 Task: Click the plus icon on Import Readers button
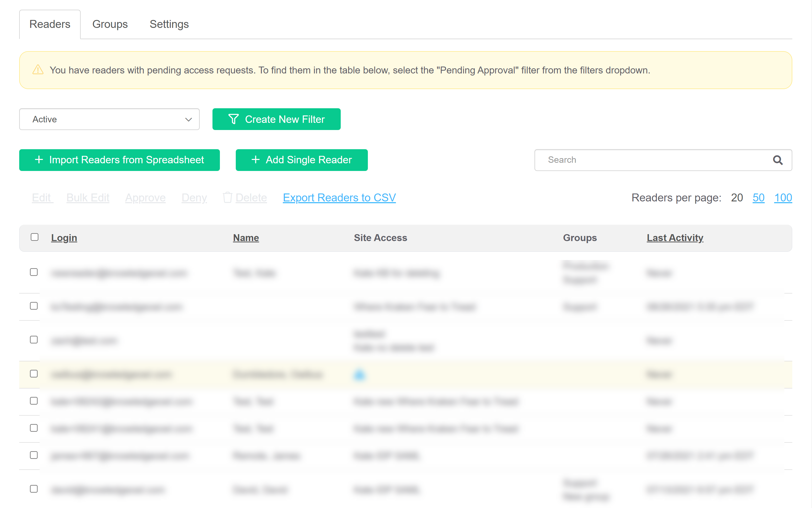[x=39, y=160]
